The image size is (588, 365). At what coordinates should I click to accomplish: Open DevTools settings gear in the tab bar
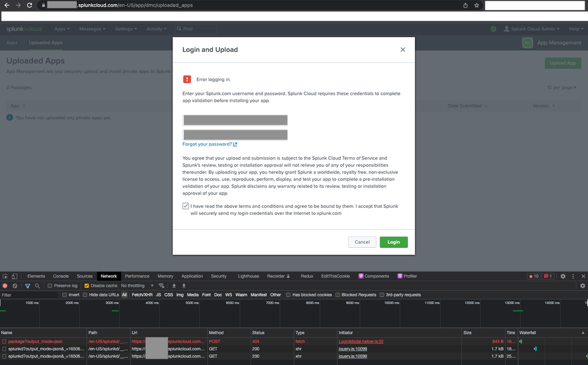pos(563,276)
